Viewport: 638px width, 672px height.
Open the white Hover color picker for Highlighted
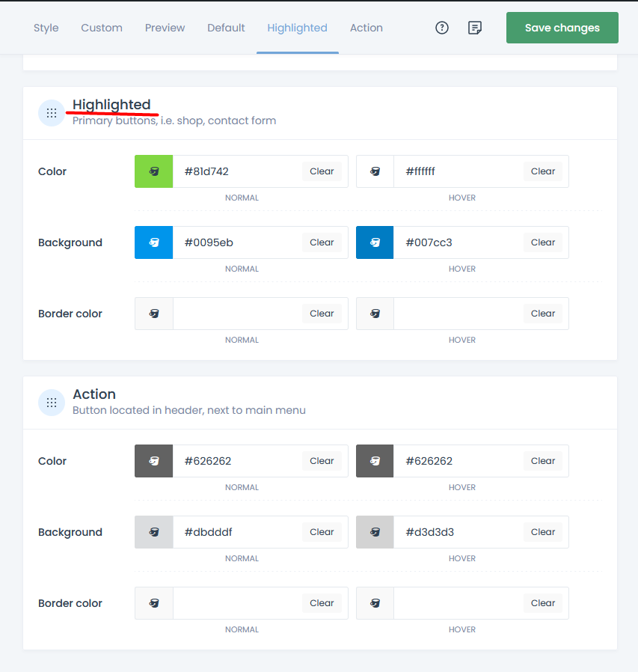pyautogui.click(x=374, y=171)
